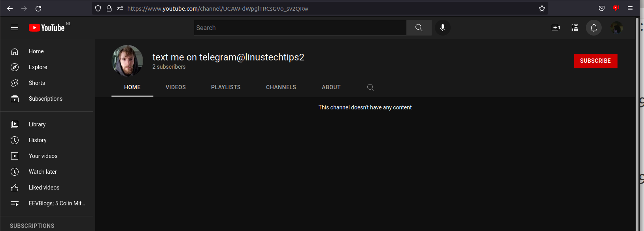
Task: Search within this channel magnifier
Action: click(370, 87)
